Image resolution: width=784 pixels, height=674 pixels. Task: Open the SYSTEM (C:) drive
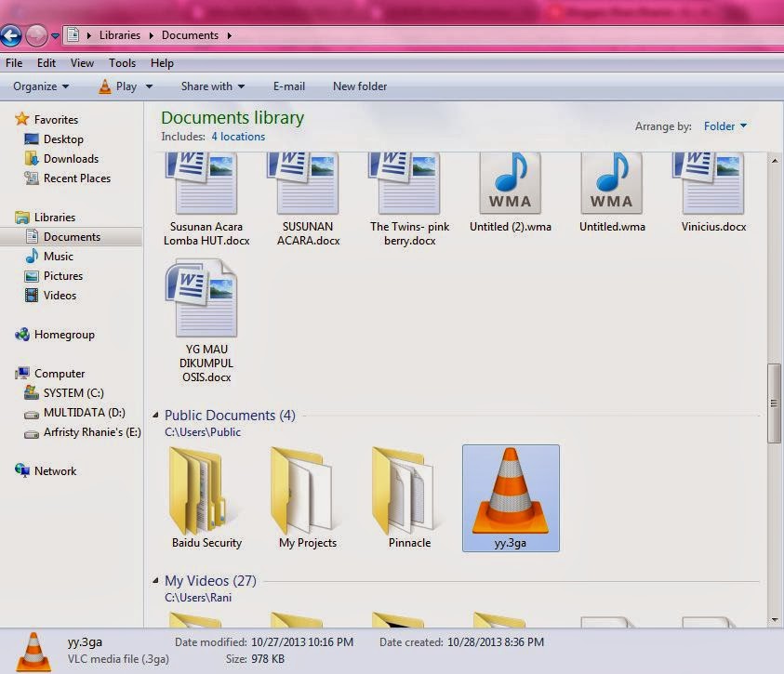tap(64, 393)
